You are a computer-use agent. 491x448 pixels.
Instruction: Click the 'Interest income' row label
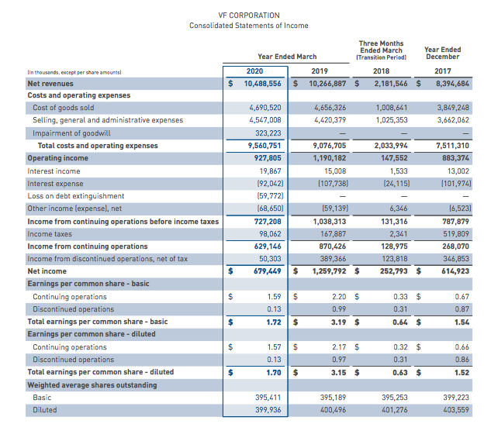click(x=54, y=171)
